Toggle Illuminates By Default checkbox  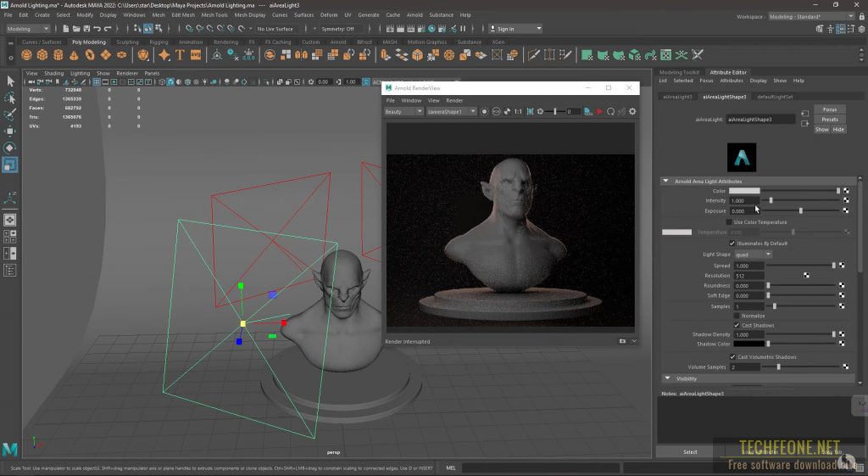(x=732, y=244)
